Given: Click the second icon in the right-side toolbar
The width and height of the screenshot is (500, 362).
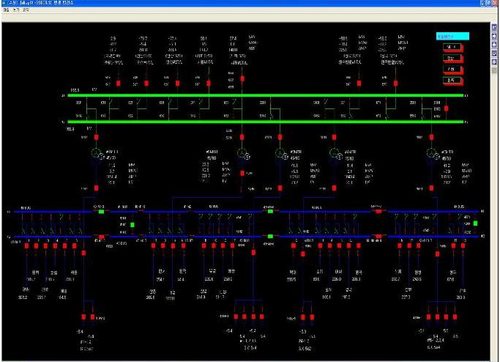Looking at the screenshot, I should point(495,36).
